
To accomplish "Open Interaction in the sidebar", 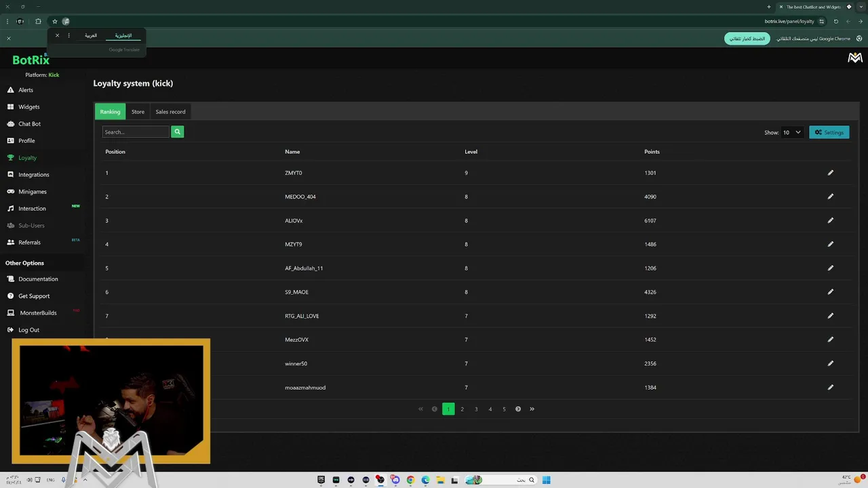I will point(32,209).
